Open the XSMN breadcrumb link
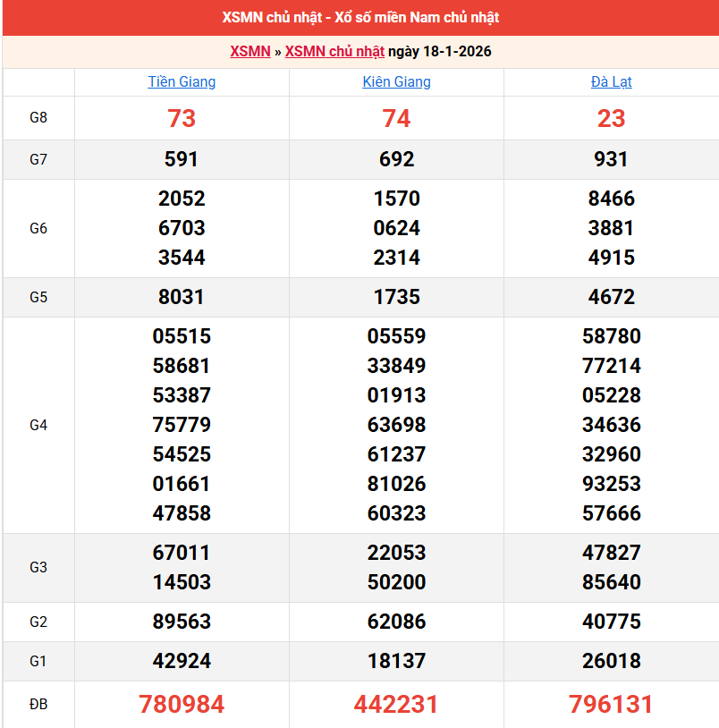This screenshot has width=719, height=728. (250, 52)
